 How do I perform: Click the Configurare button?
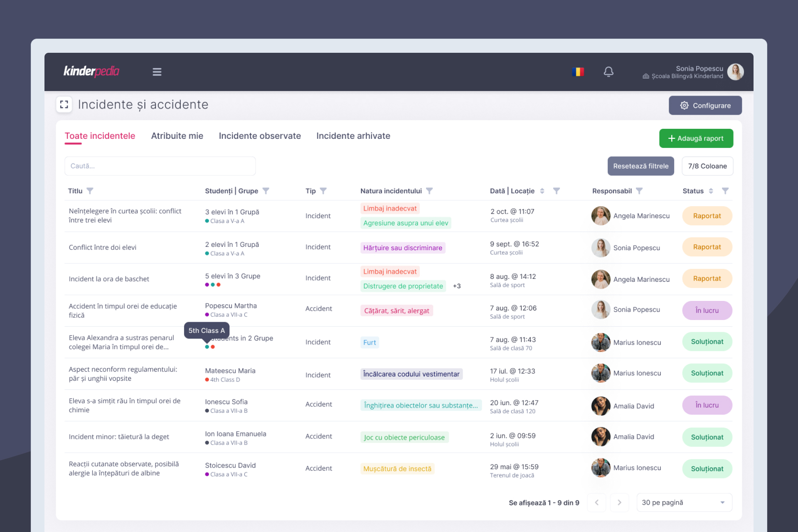tap(705, 106)
